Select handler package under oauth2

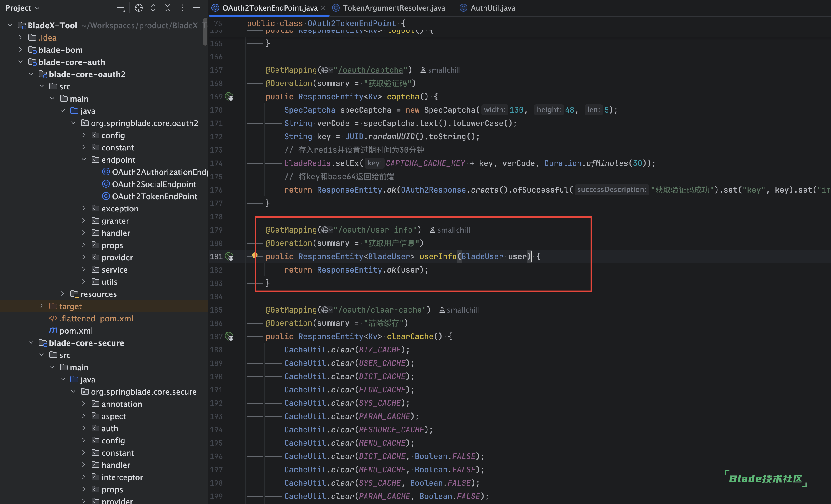tap(111, 233)
